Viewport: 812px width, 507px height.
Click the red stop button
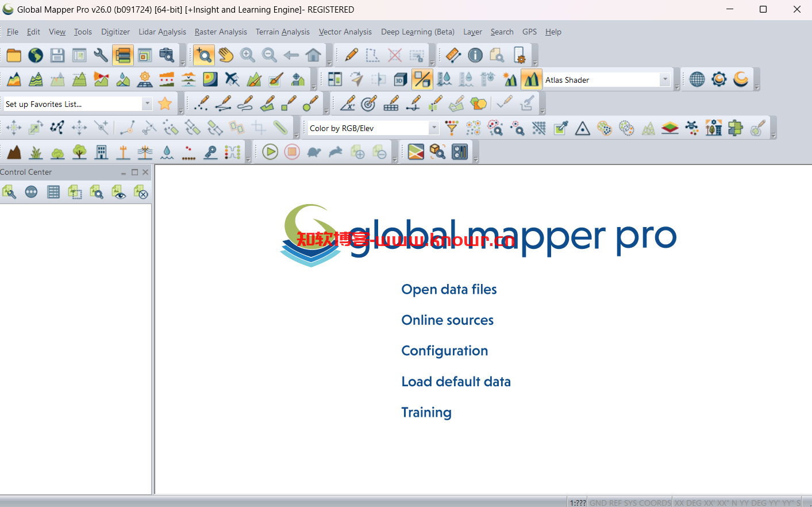(292, 152)
